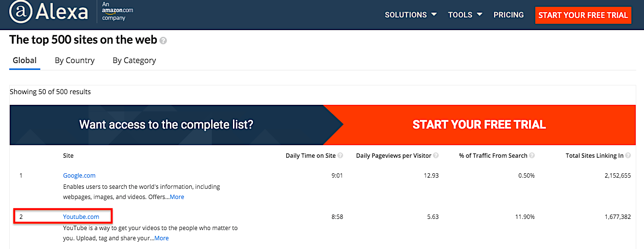This screenshot has width=644, height=249.
Task: Open the Youtube.com site link
Action: (x=81, y=217)
